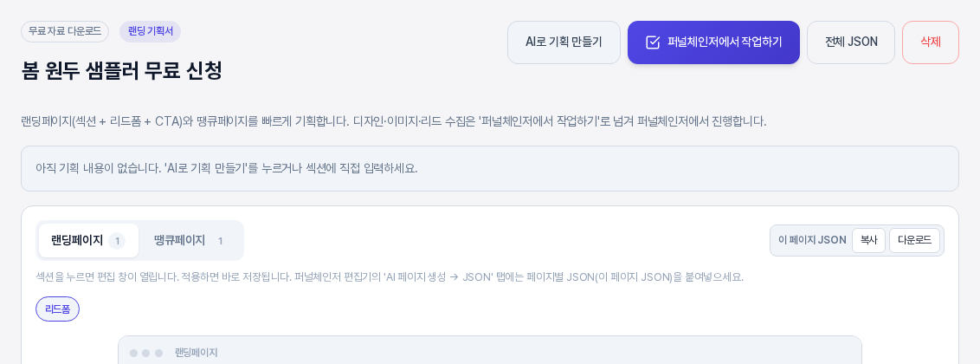Click the 랜딩 기획서 badge
Screen dimensions: 980x364
click(150, 32)
